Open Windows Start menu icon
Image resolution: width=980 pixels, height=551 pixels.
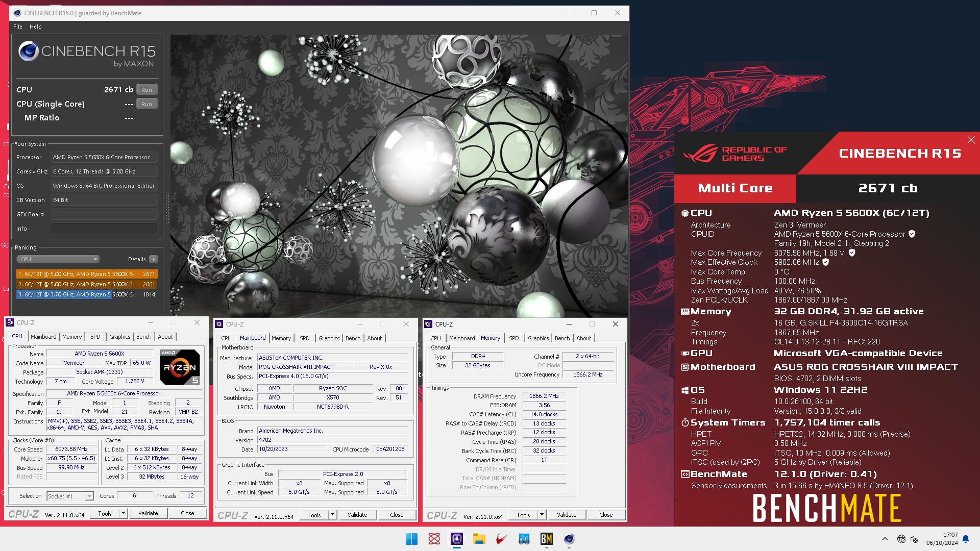[411, 539]
